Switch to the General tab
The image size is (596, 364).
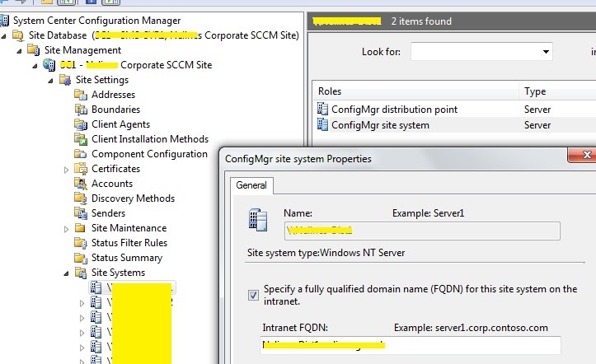[251, 185]
